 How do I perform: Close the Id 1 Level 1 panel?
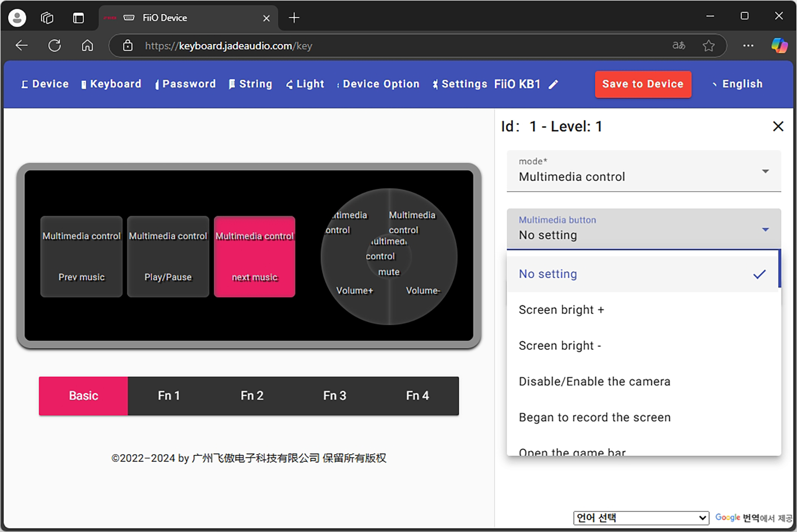778,127
